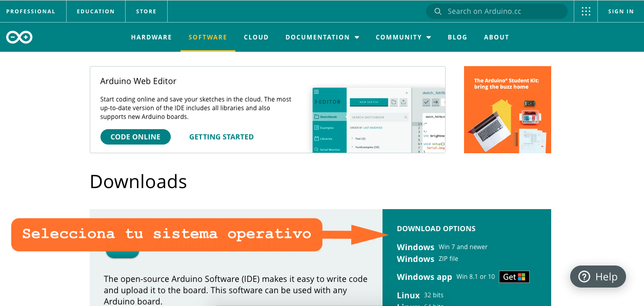Go to the Hardware menu item

[x=151, y=37]
